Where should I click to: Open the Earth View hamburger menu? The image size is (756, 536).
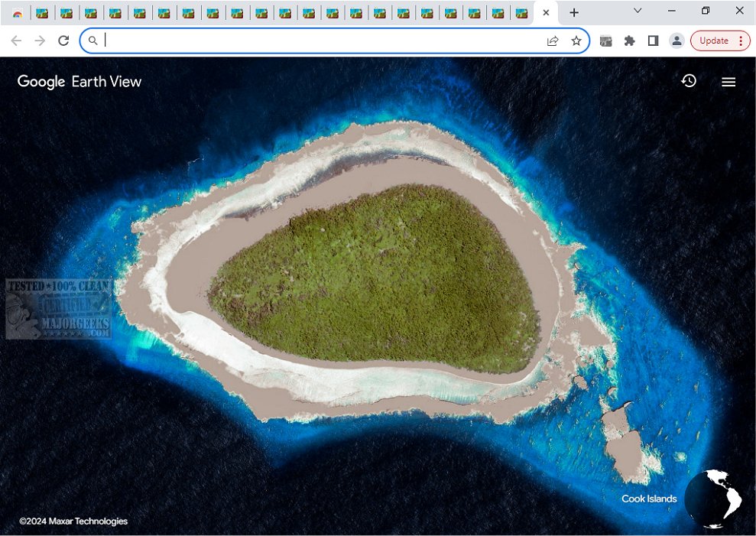point(728,82)
